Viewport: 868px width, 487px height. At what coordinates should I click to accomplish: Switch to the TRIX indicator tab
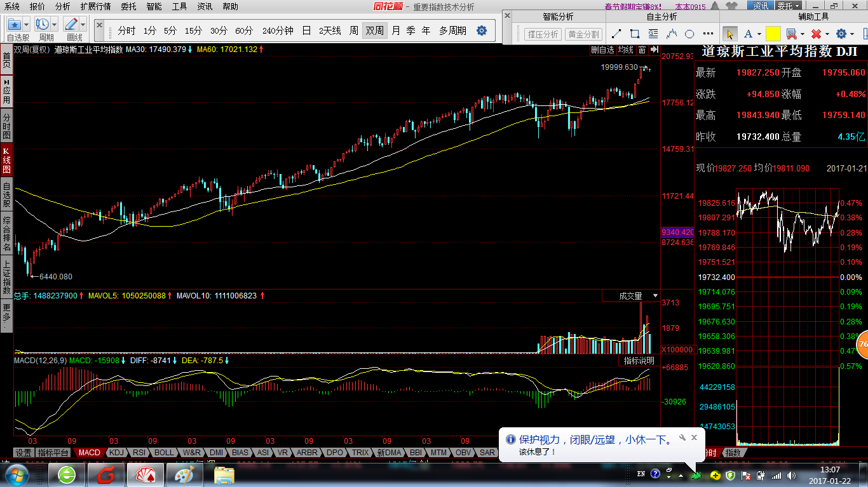(x=360, y=453)
